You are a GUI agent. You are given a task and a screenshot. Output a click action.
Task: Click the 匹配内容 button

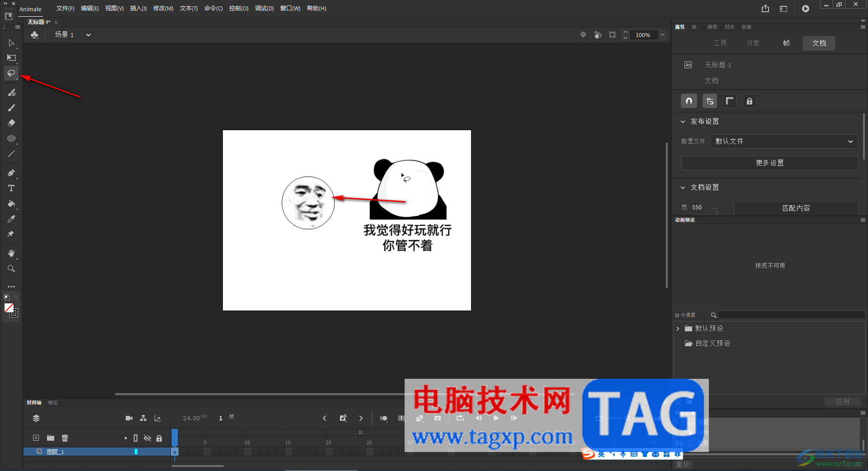[796, 208]
